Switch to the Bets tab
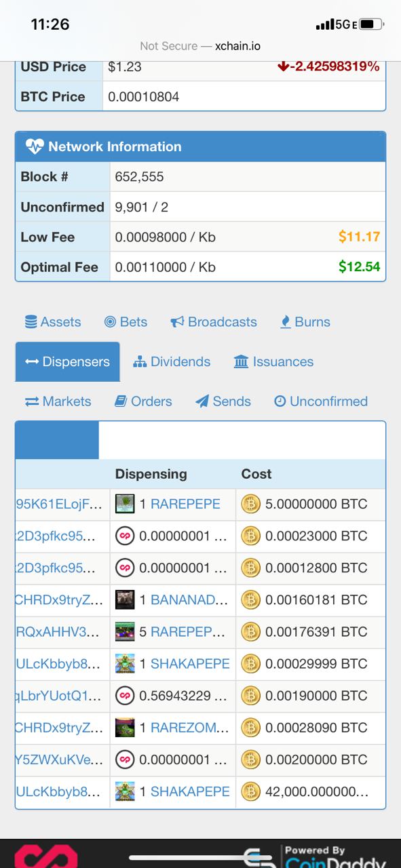 pos(126,322)
